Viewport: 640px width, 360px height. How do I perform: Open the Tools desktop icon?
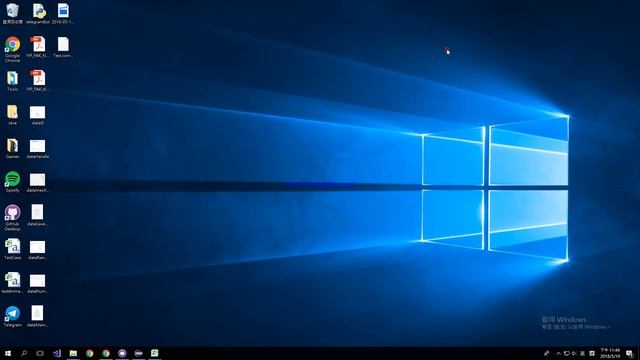[x=12, y=80]
